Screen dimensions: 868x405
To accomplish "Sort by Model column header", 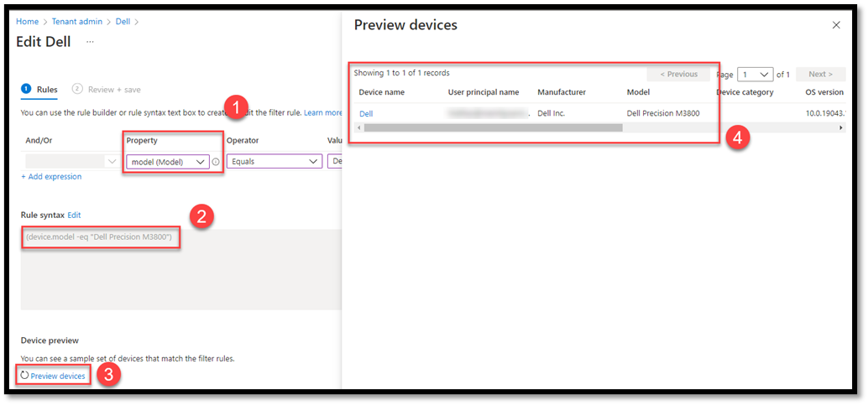I will point(638,92).
